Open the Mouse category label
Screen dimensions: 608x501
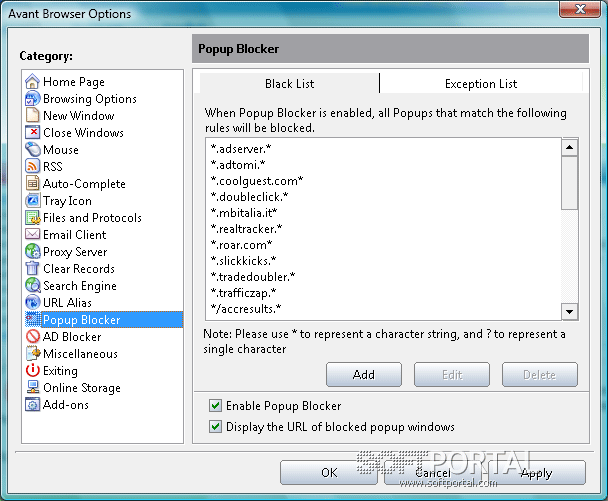pos(61,150)
